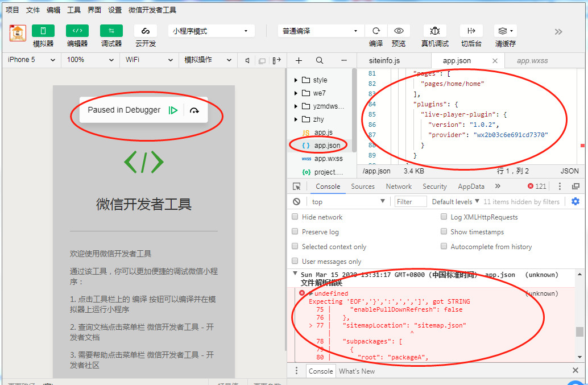Open the console drawer kebab menu

point(296,371)
